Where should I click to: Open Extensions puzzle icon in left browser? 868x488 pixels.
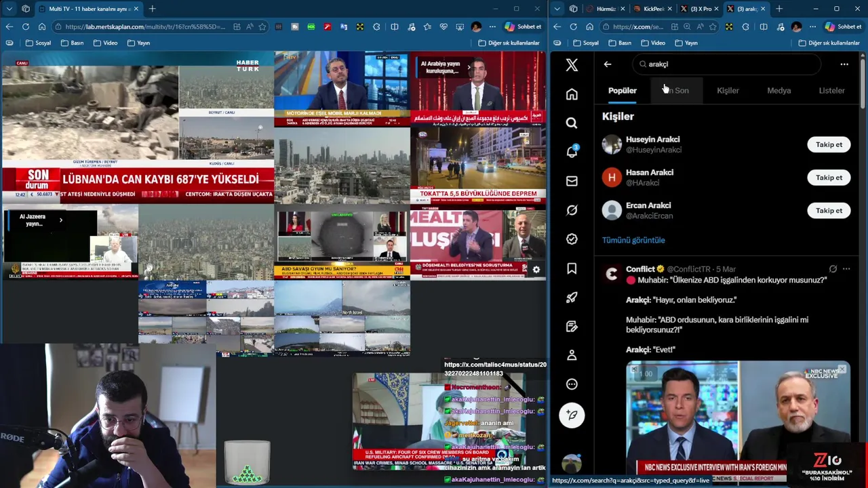tap(376, 26)
